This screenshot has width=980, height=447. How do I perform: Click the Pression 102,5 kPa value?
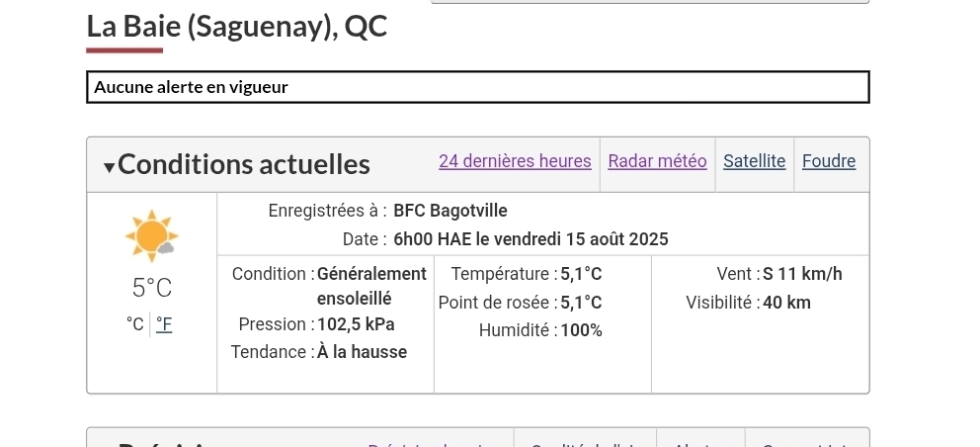356,324
